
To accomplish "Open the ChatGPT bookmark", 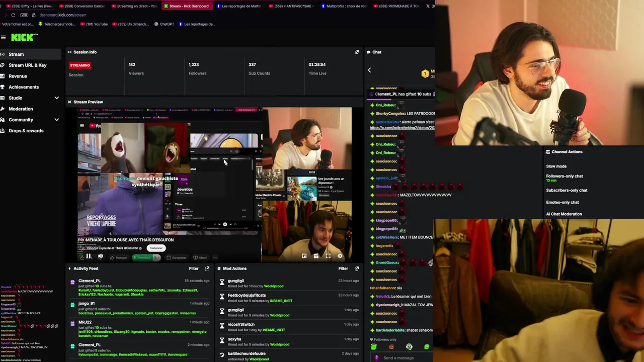I will tap(164, 24).
